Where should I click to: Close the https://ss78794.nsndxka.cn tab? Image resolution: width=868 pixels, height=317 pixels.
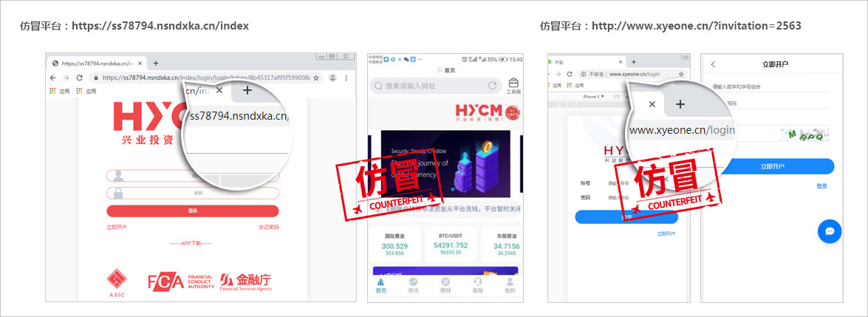click(141, 64)
